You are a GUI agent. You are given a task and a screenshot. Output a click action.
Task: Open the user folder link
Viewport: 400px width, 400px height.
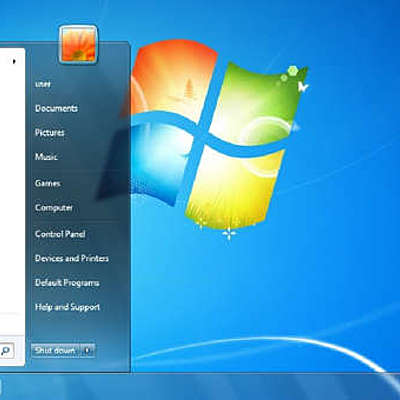pyautogui.click(x=43, y=84)
